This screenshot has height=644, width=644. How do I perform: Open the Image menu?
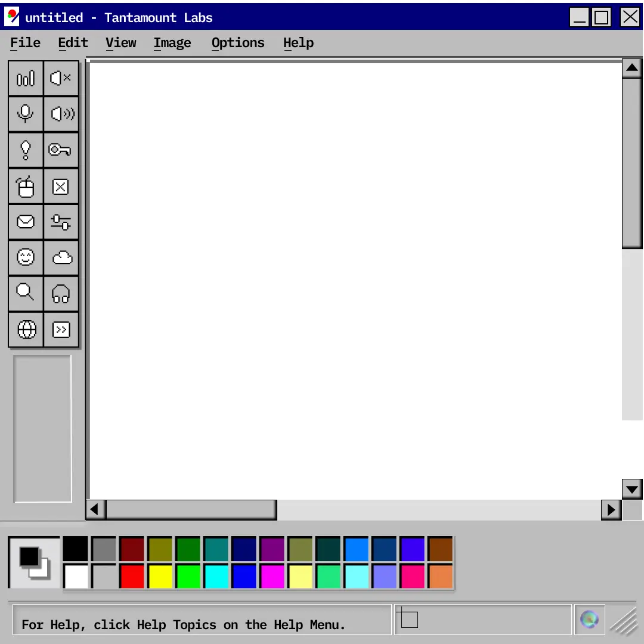pyautogui.click(x=172, y=43)
